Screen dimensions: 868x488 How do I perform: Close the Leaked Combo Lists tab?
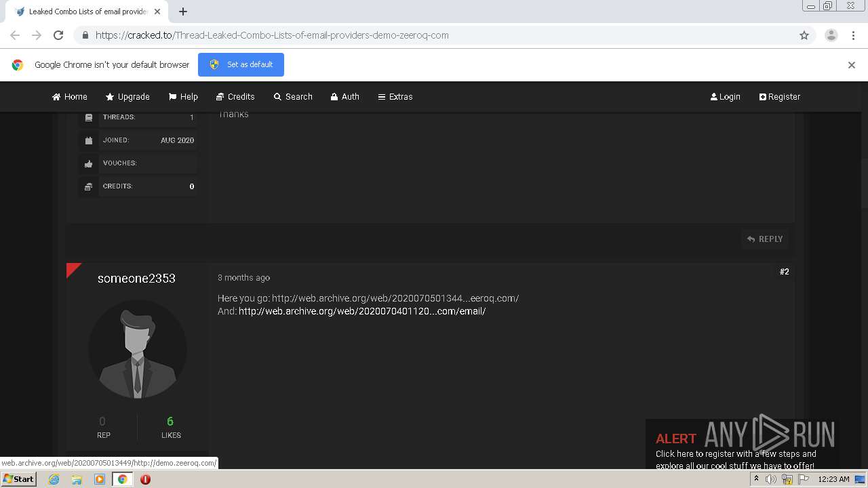point(157,12)
